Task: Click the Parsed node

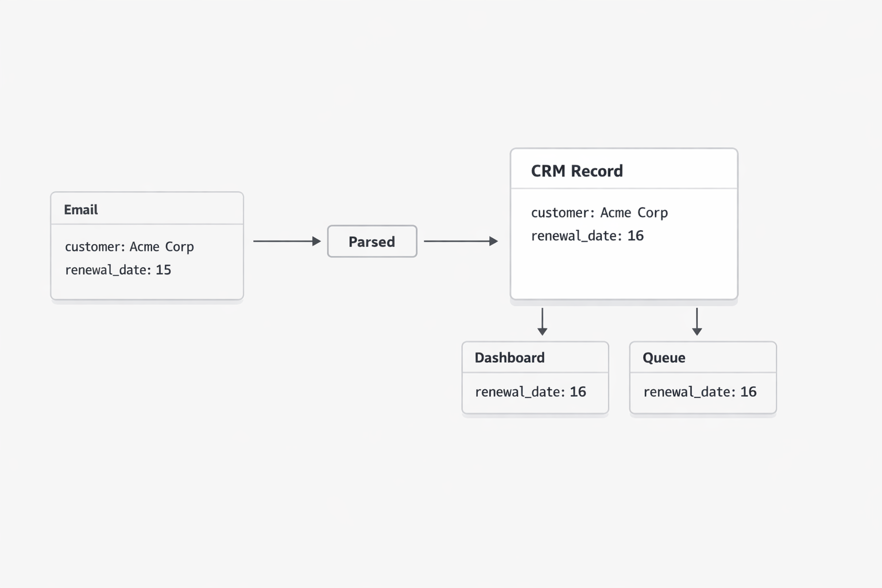Action: click(x=372, y=241)
